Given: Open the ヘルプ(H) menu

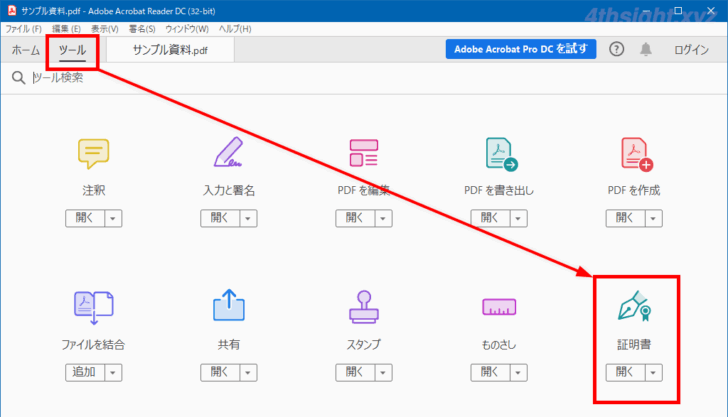Looking at the screenshot, I should (x=234, y=29).
